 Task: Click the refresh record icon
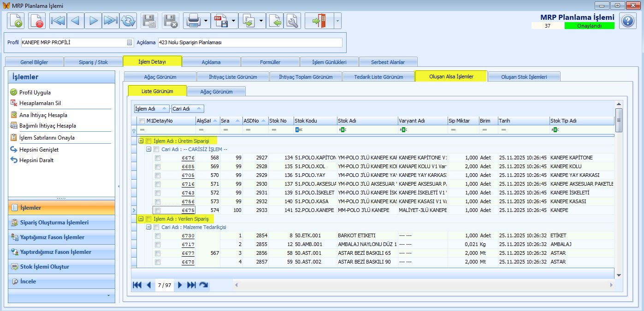coord(128,21)
